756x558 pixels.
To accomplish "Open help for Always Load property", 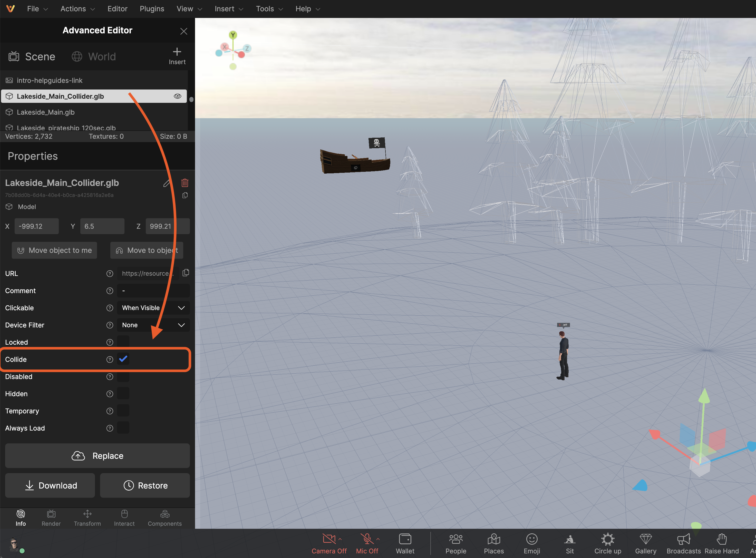I will (x=110, y=428).
